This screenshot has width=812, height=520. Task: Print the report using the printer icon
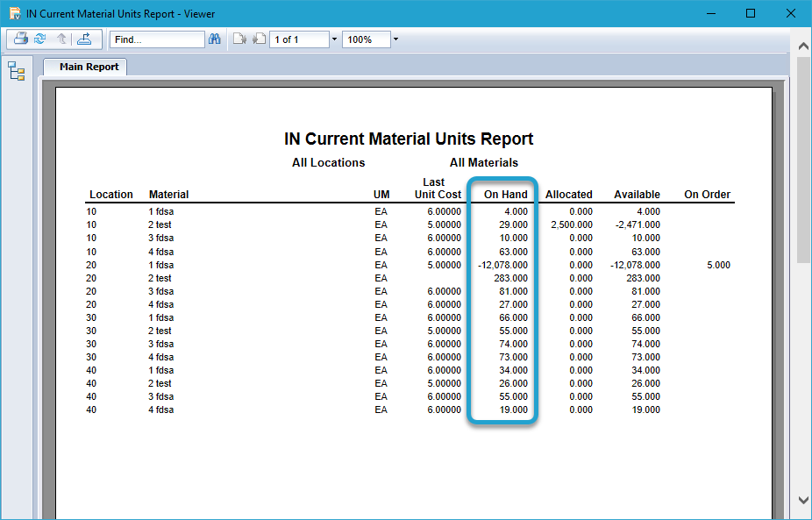[x=21, y=39]
